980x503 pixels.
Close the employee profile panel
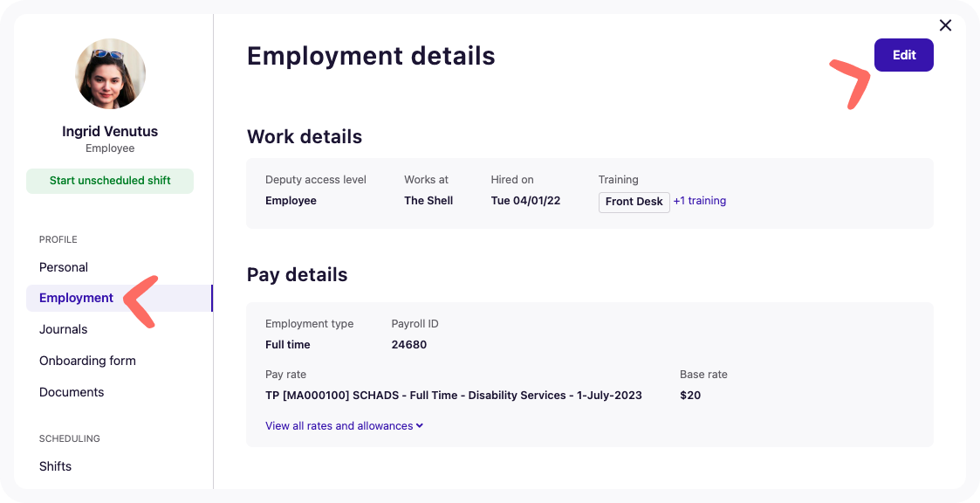click(x=945, y=25)
